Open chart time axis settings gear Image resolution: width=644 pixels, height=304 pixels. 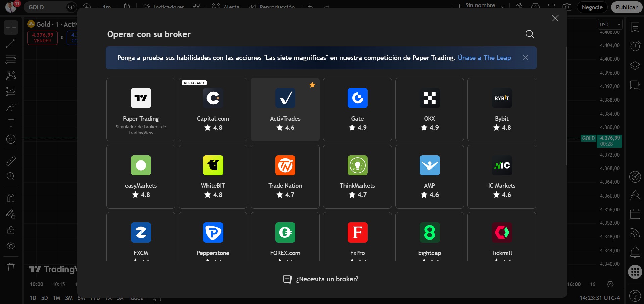(610, 284)
